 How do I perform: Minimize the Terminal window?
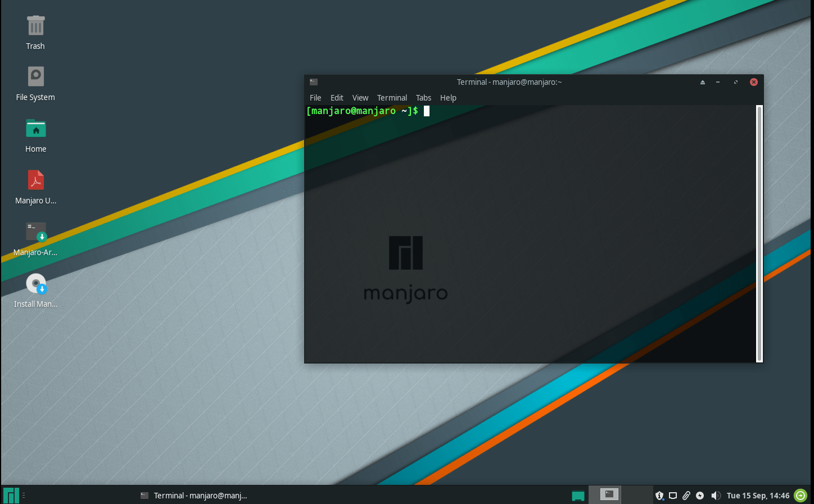(718, 82)
